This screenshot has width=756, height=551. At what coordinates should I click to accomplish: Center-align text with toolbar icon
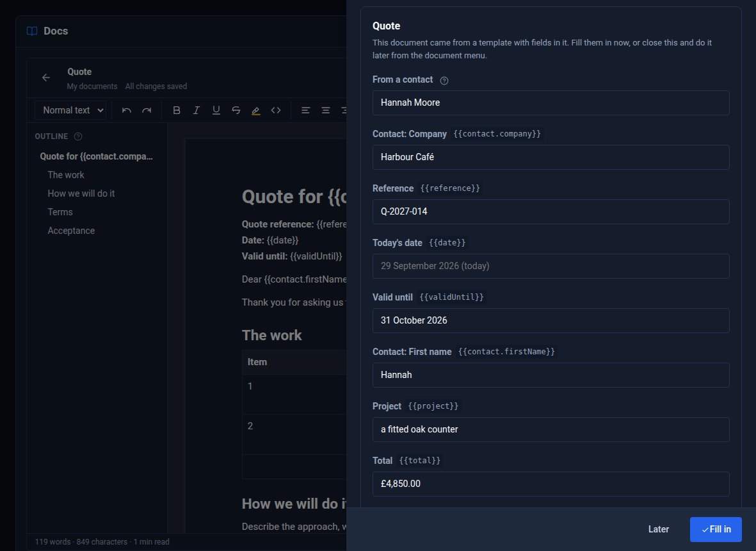(326, 110)
